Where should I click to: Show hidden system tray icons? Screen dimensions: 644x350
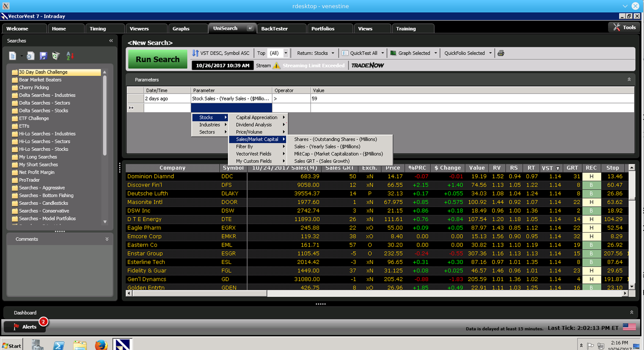(581, 346)
